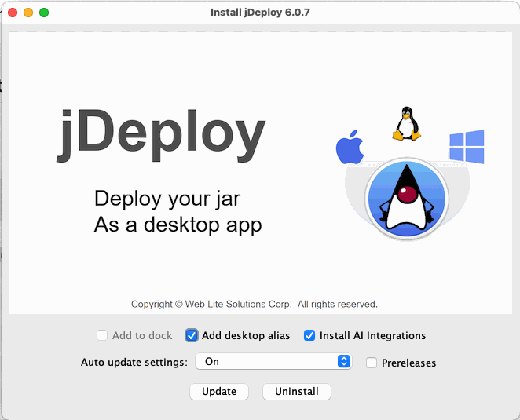Click the Tux penguin Linux icon

[x=407, y=123]
